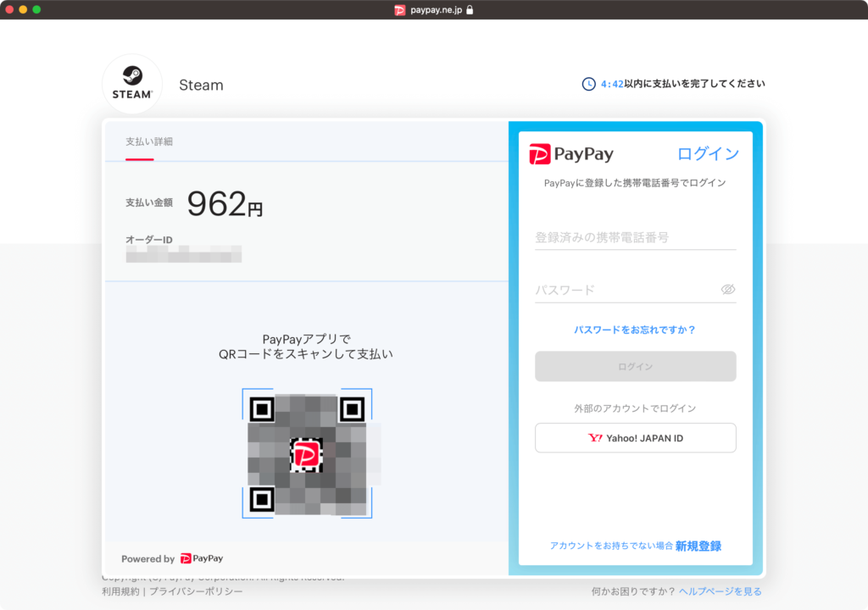Click the grey ログイン button

[x=635, y=367]
